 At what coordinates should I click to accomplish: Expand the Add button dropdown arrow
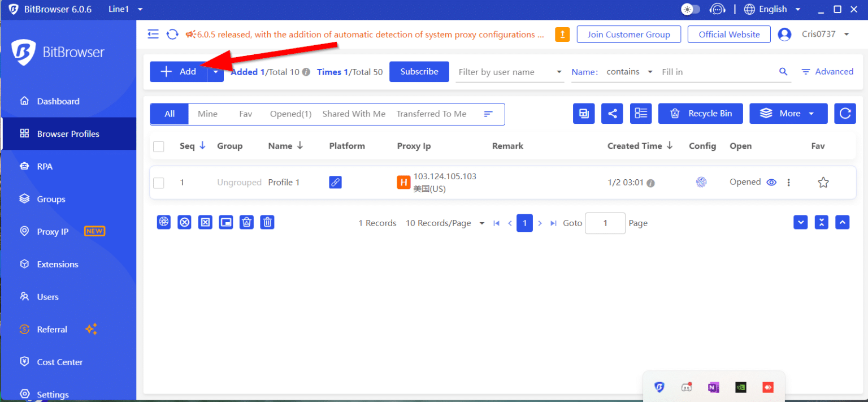point(215,72)
